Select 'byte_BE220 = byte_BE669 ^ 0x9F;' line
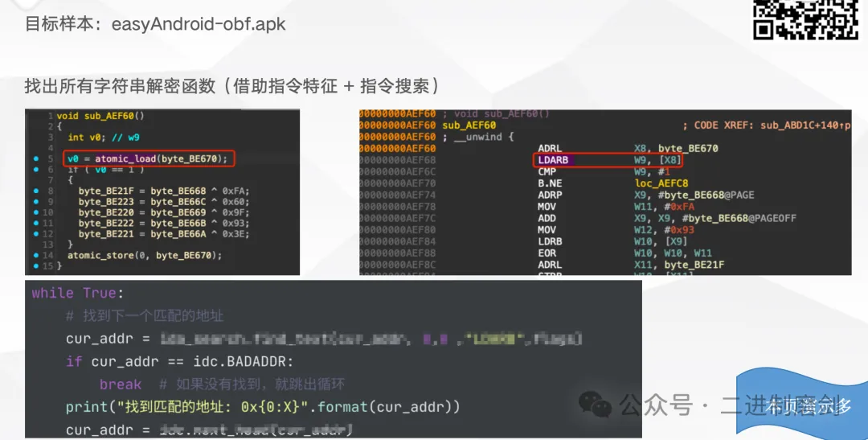The height and width of the screenshot is (440, 868). click(x=164, y=212)
